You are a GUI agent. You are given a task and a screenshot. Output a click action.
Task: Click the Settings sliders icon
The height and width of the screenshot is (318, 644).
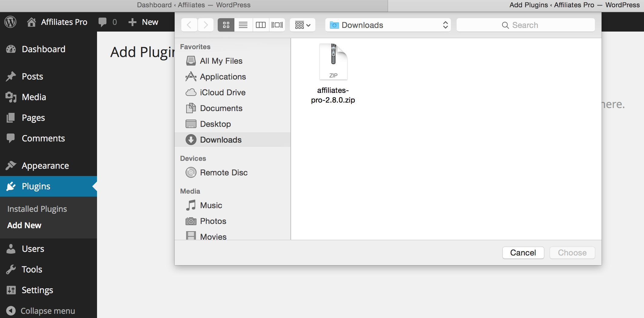coord(11,290)
